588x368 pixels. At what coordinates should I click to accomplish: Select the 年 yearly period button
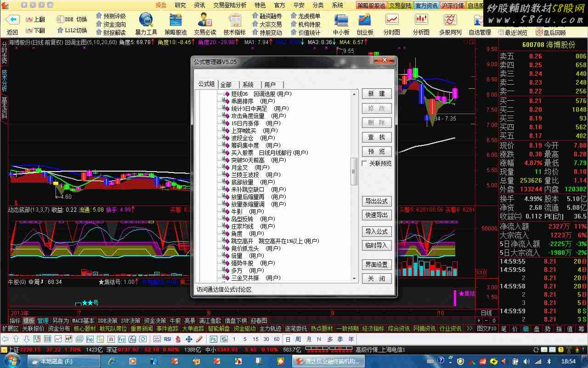point(351,339)
